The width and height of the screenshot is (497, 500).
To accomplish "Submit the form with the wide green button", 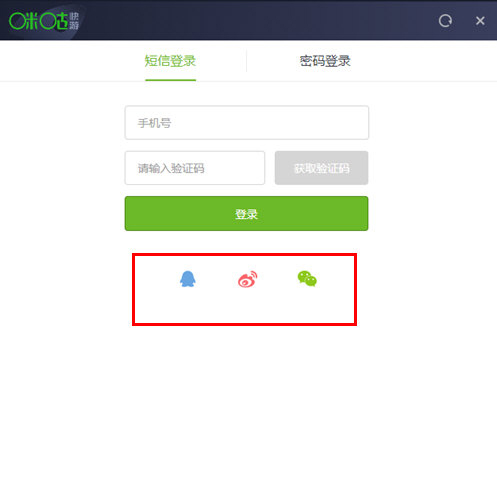I will (x=247, y=213).
